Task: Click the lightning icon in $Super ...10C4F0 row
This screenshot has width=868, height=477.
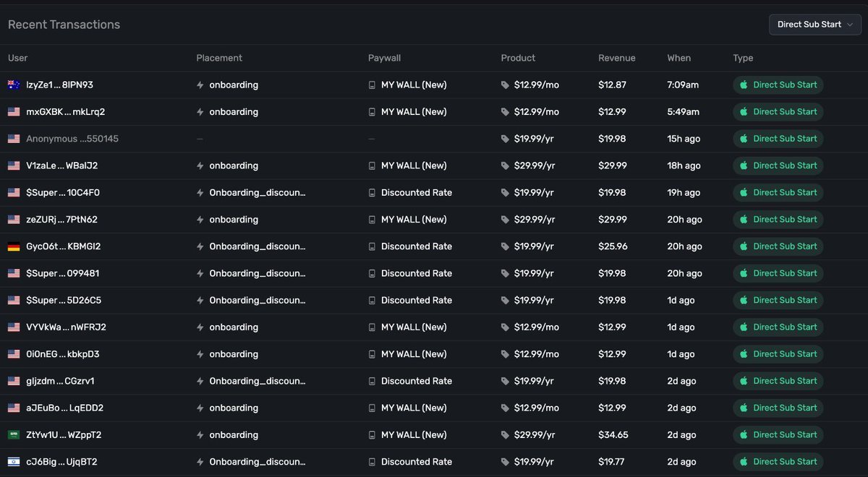Action: click(200, 193)
